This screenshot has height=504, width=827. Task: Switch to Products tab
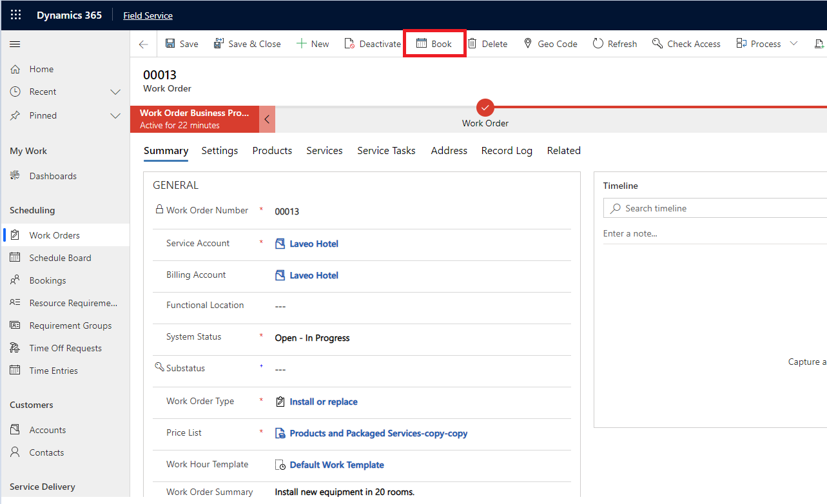[272, 151]
